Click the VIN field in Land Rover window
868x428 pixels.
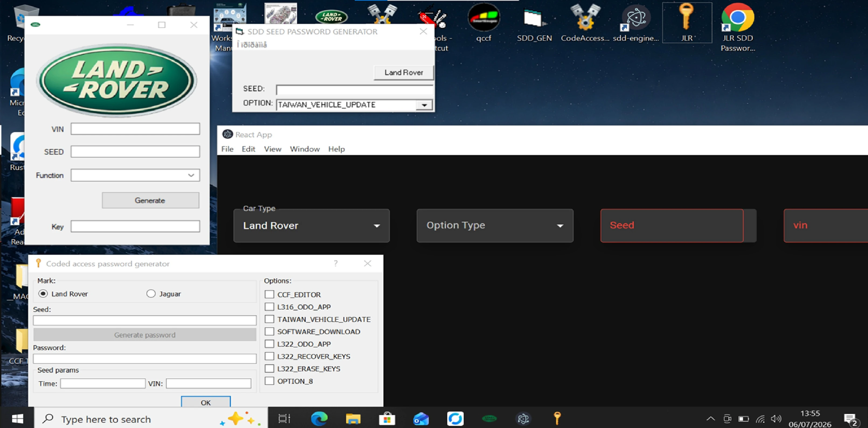pos(135,129)
